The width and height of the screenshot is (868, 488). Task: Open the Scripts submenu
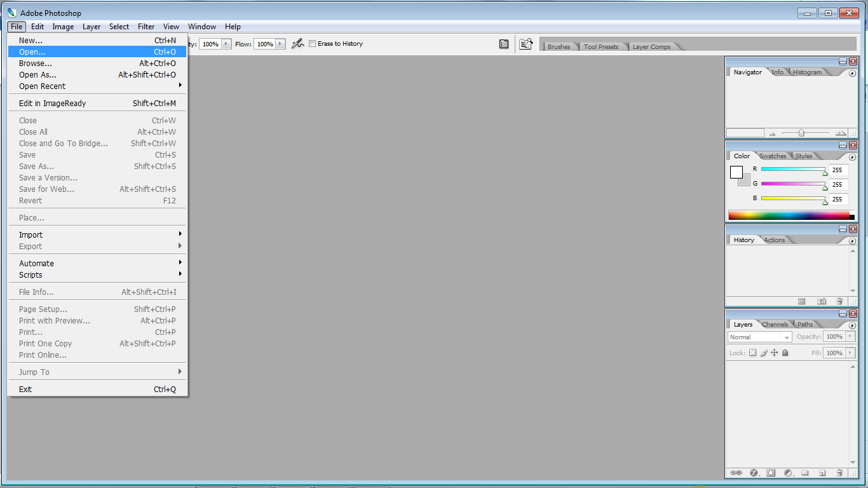[x=97, y=275]
